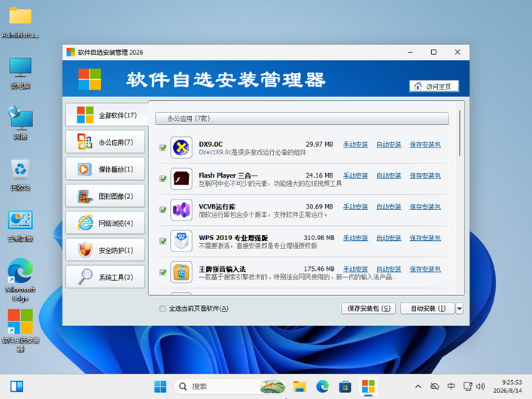532x399 pixels.
Task: Click the Flash Player 三合一 icon
Action: click(x=181, y=178)
